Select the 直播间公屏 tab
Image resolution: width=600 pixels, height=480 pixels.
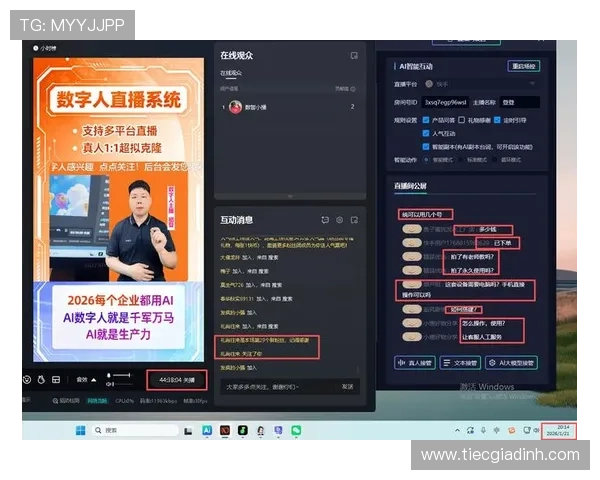coord(410,186)
